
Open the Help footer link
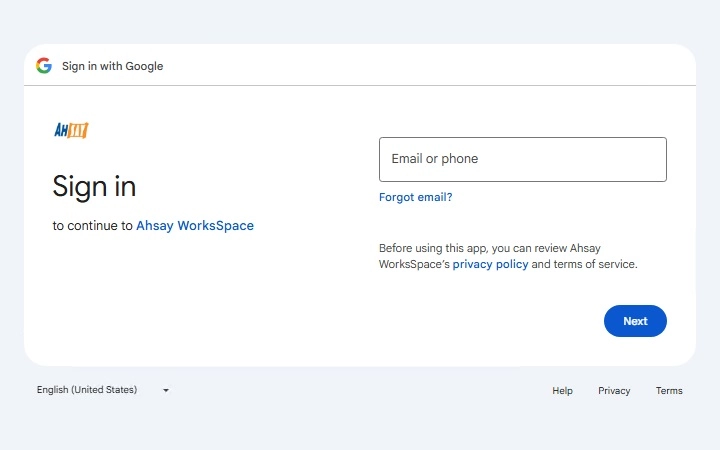[562, 391]
